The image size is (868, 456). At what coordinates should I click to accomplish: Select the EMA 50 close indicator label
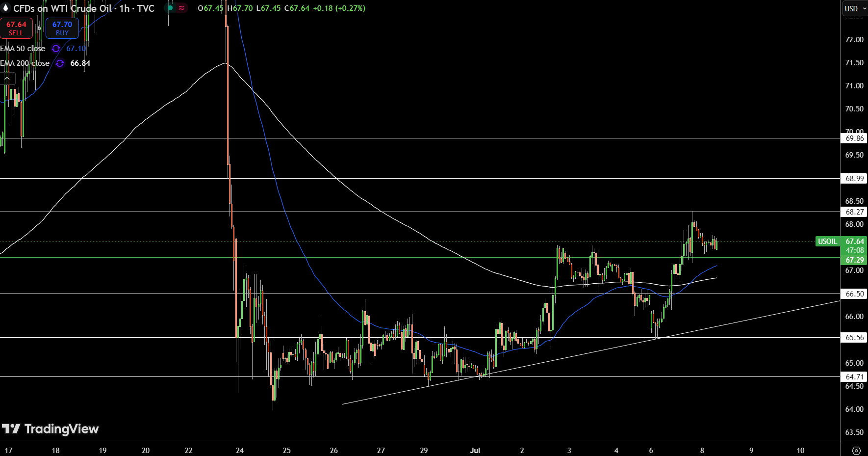pos(23,49)
